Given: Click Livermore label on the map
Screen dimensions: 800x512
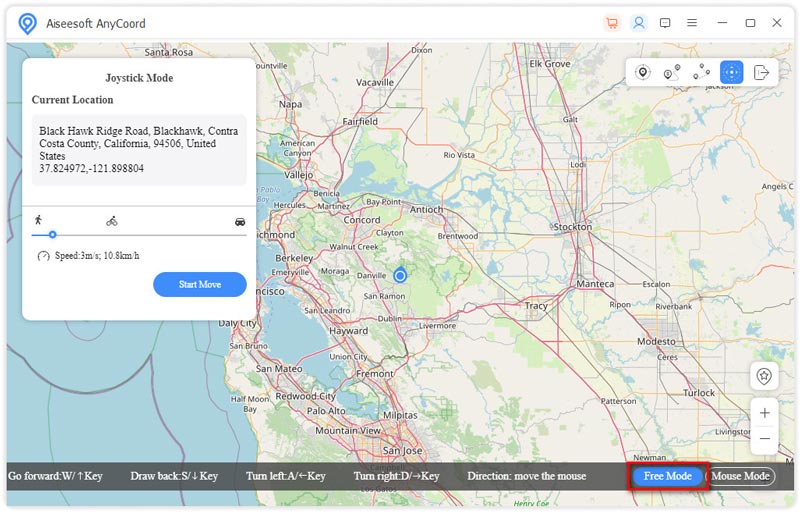Looking at the screenshot, I should tap(437, 326).
